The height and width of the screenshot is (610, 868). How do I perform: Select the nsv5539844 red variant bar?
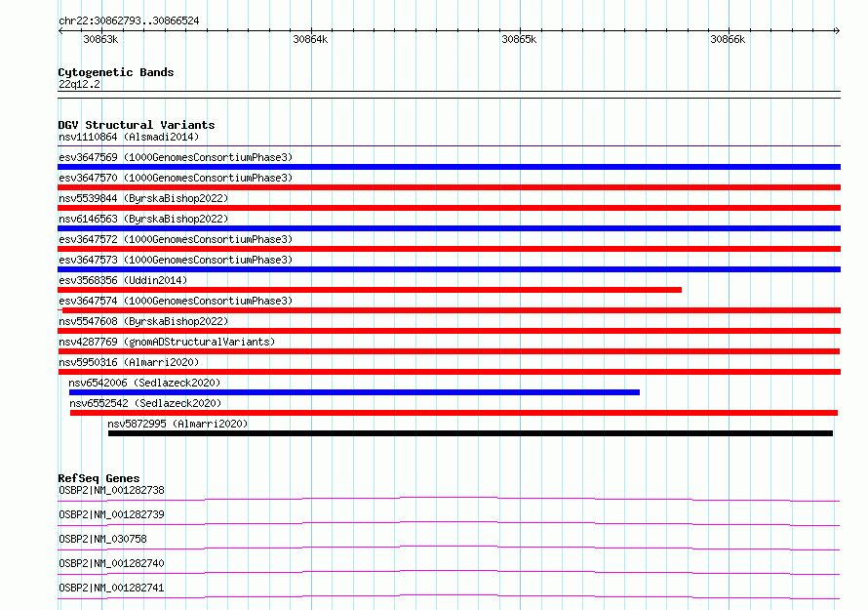(x=449, y=208)
